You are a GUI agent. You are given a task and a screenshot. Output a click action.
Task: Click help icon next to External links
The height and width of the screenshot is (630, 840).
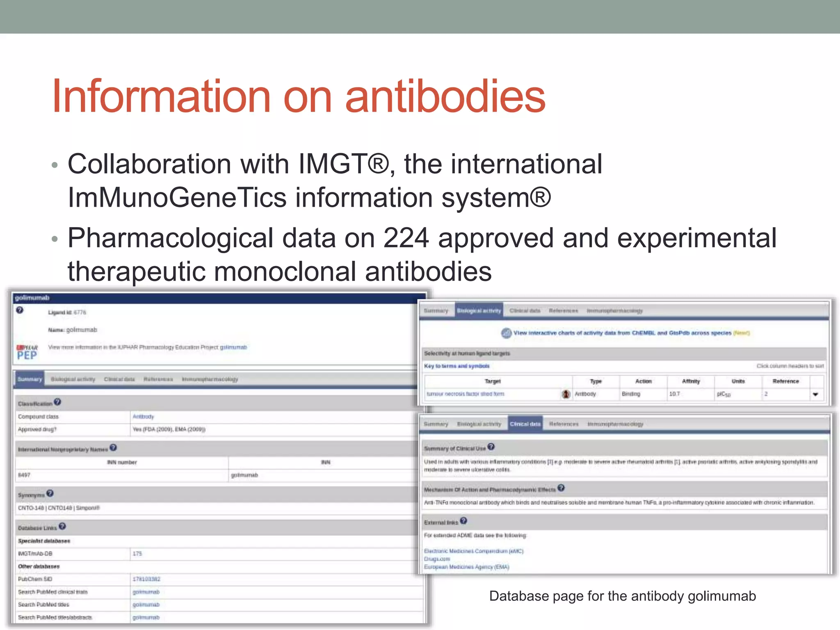click(x=463, y=520)
